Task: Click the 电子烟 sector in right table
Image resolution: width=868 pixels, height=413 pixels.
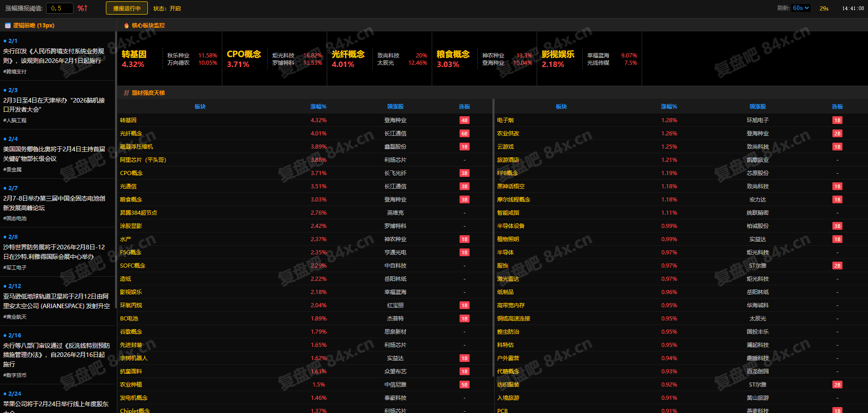Action: pos(505,120)
